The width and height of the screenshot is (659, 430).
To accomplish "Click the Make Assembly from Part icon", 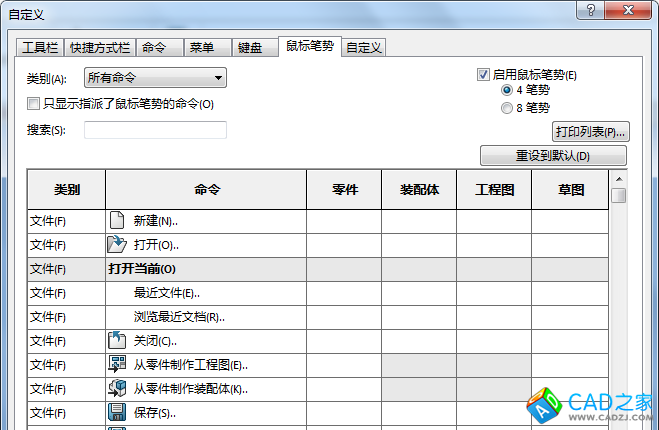I will 118,389.
